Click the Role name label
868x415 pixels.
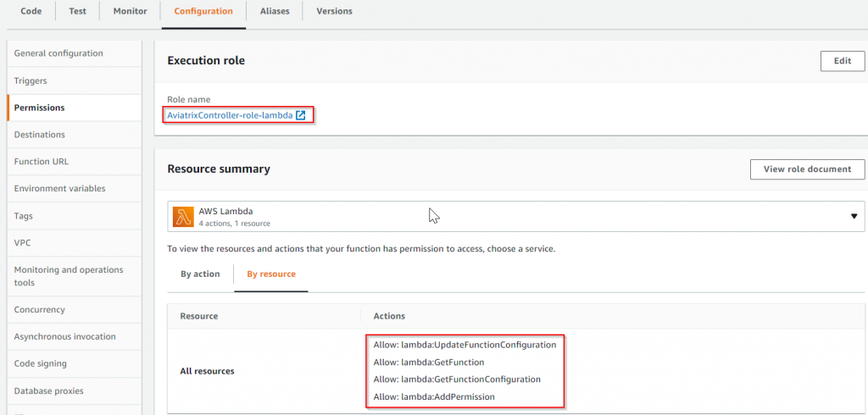click(x=189, y=100)
